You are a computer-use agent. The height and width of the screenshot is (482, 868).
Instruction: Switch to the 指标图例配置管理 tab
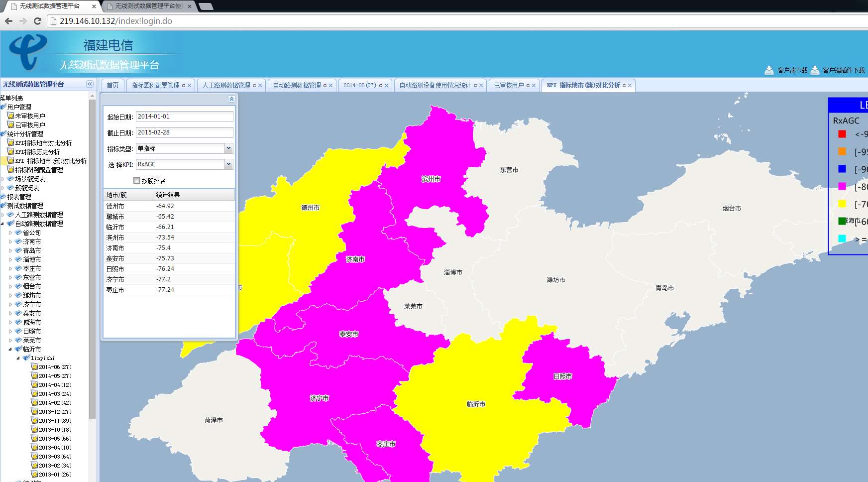pos(156,85)
